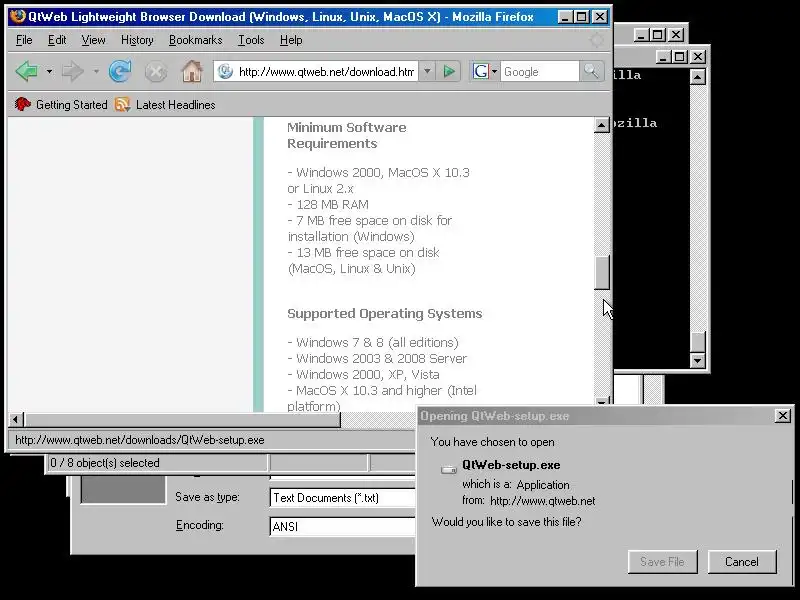Click the horizontal scrollbar left arrow
The height and width of the screenshot is (600, 800).
coord(15,419)
